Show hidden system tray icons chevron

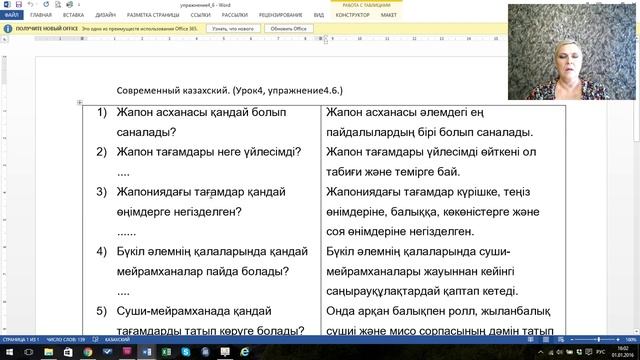[x=540, y=352]
